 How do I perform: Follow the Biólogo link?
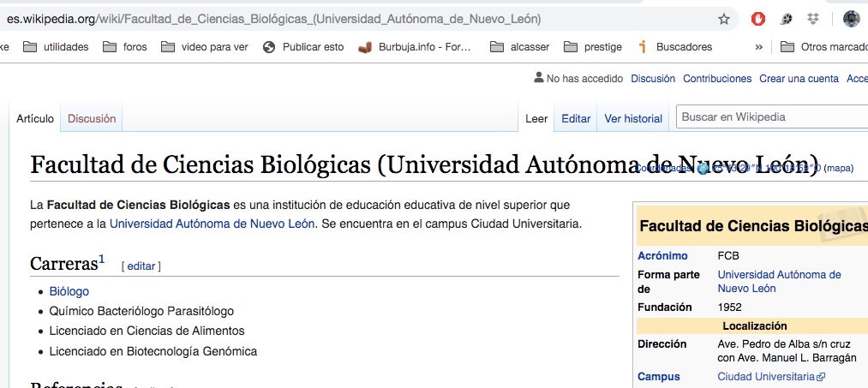coord(69,291)
